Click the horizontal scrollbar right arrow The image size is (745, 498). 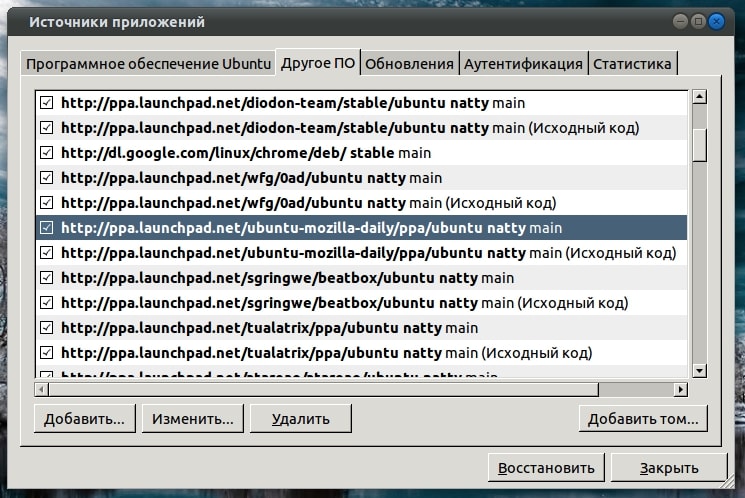point(681,390)
